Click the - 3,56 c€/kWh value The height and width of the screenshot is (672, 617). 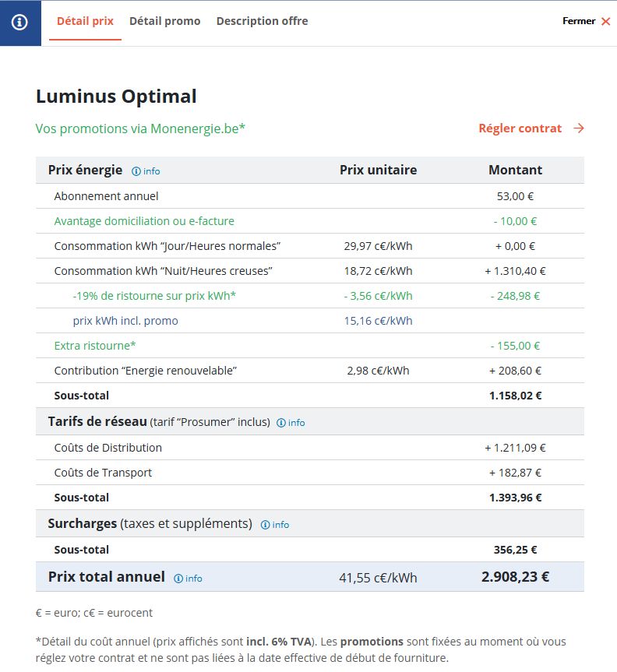[x=378, y=296]
